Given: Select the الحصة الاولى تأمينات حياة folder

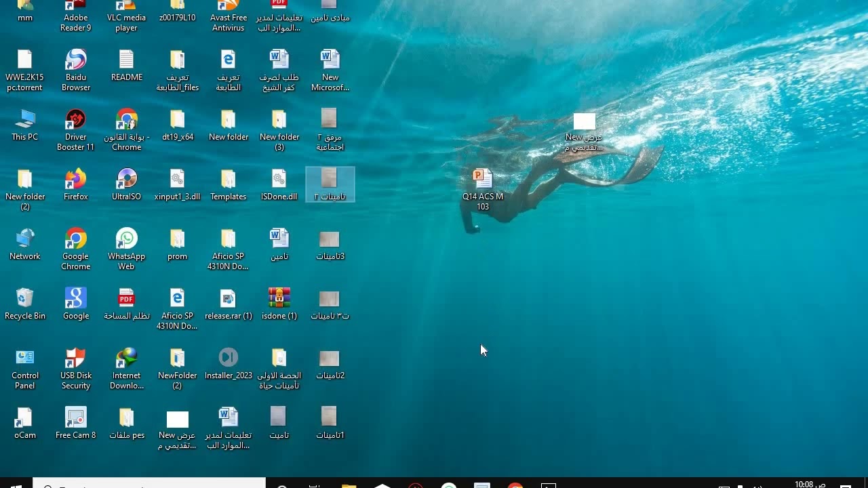Looking at the screenshot, I should click(x=279, y=369).
